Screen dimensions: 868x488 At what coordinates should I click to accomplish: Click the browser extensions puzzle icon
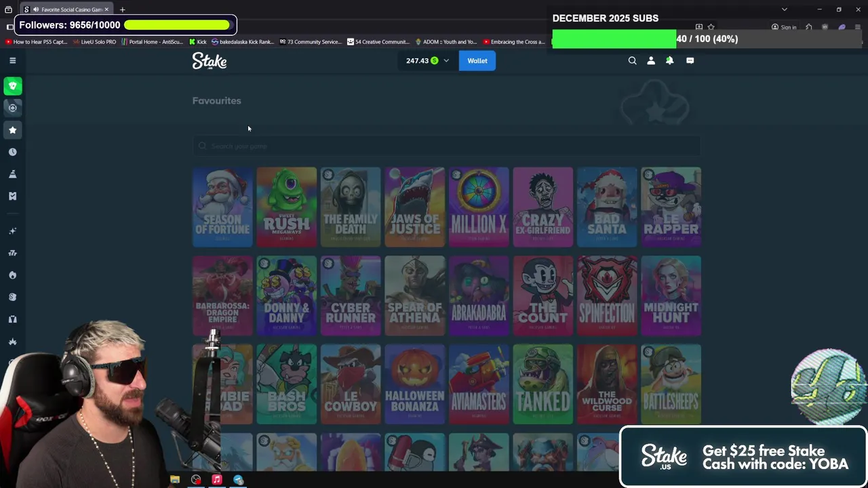coord(808,27)
